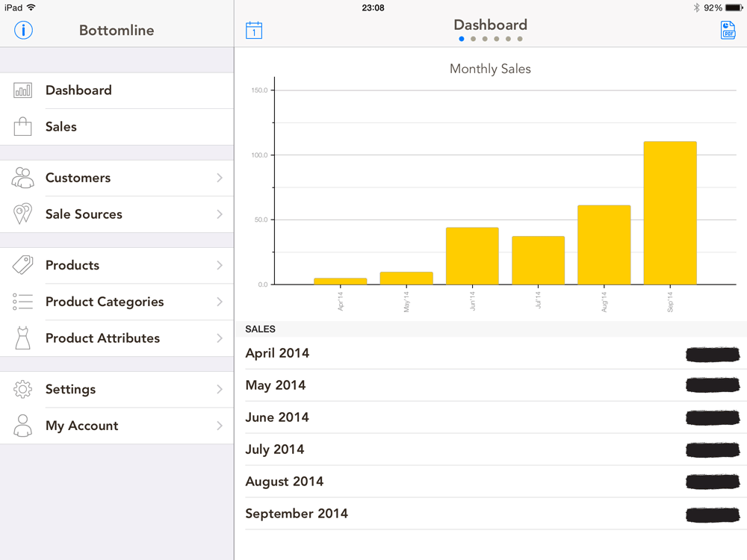Select the Dashboard bar chart icon

click(23, 90)
